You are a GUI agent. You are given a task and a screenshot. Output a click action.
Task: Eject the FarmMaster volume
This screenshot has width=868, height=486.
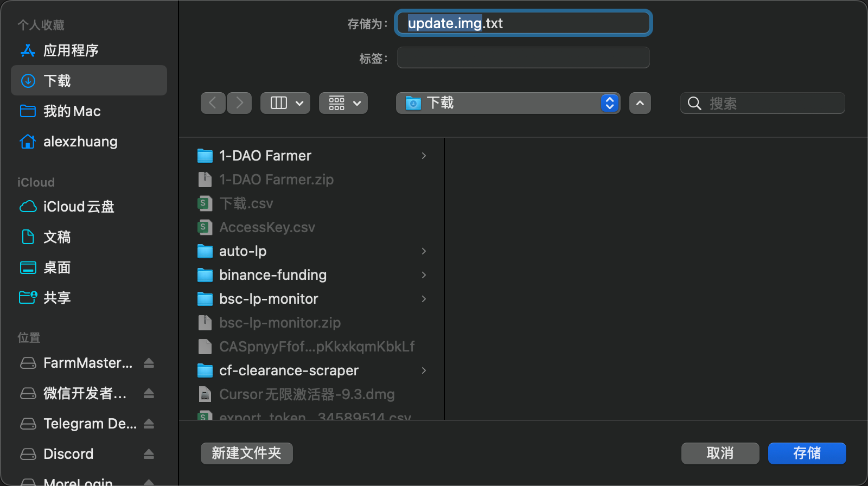point(149,363)
